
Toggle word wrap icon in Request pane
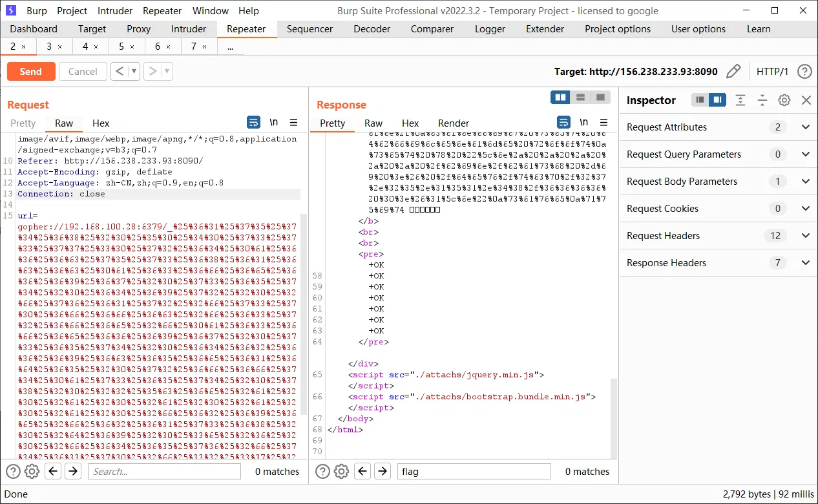254,122
